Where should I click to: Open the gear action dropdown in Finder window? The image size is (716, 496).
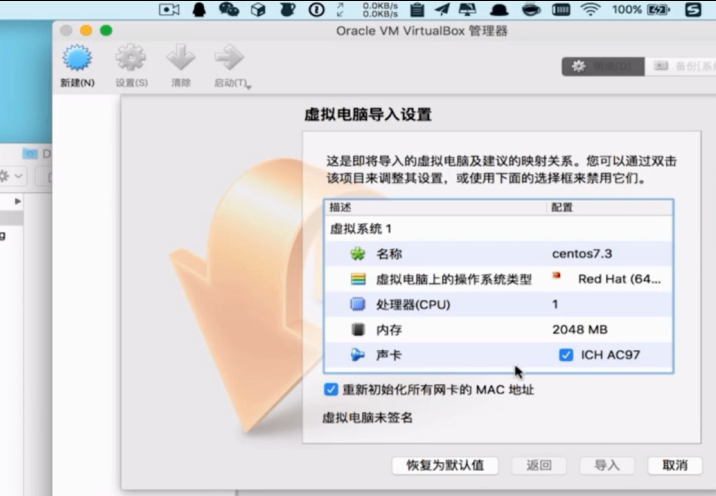click(x=10, y=176)
